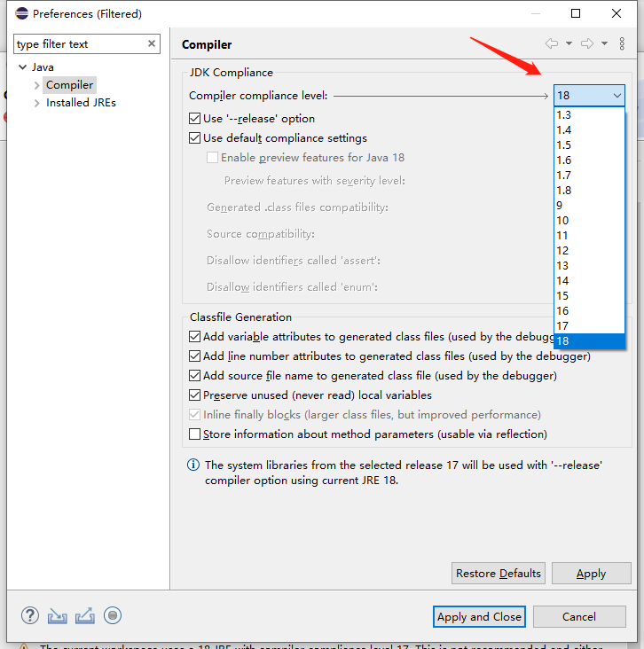Click the import preferences icon

(x=58, y=615)
